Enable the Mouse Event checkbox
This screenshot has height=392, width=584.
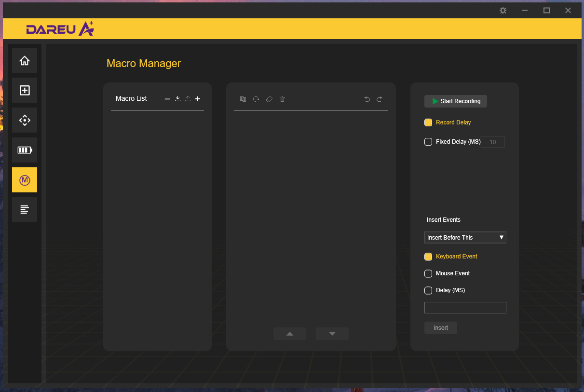click(428, 273)
